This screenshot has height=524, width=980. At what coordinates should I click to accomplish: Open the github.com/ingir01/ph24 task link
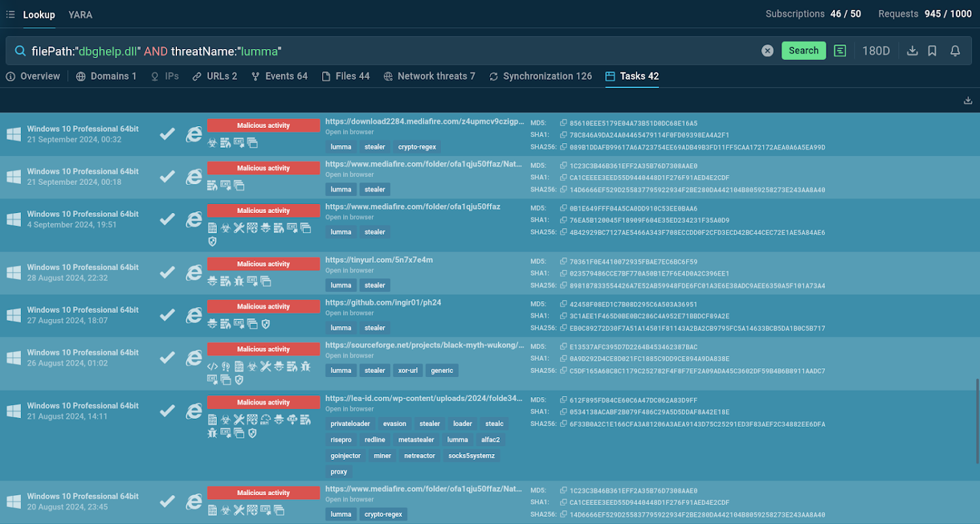[383, 303]
